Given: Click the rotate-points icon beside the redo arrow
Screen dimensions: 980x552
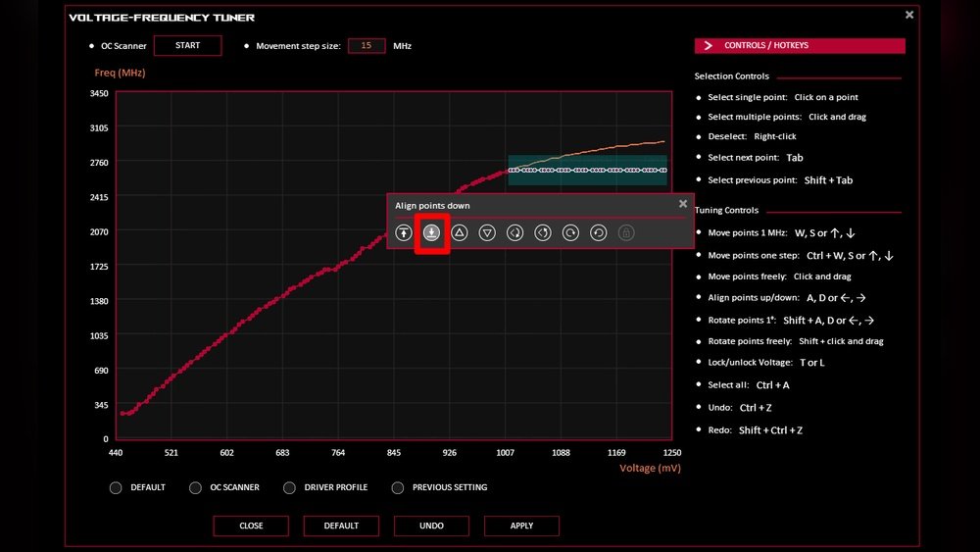Looking at the screenshot, I should [542, 232].
